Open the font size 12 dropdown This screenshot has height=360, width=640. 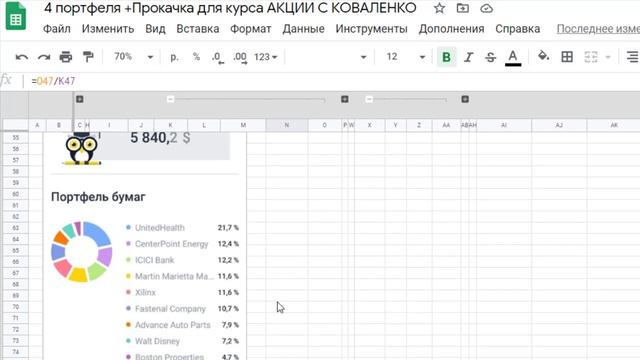click(x=405, y=57)
